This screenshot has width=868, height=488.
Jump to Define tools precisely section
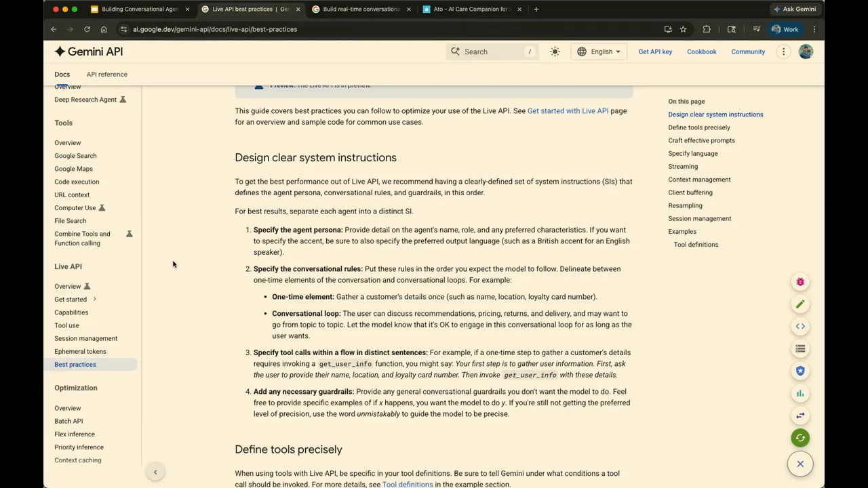699,127
